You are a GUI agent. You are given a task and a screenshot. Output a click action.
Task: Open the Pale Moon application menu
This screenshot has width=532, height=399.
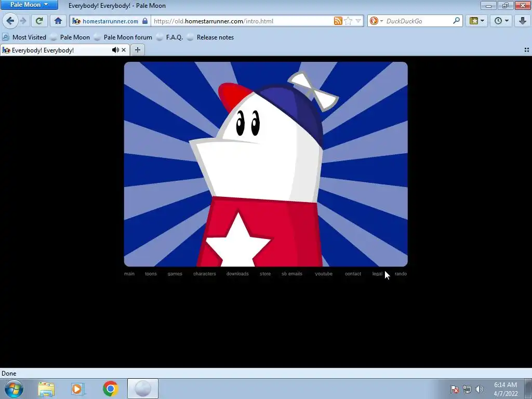click(29, 5)
